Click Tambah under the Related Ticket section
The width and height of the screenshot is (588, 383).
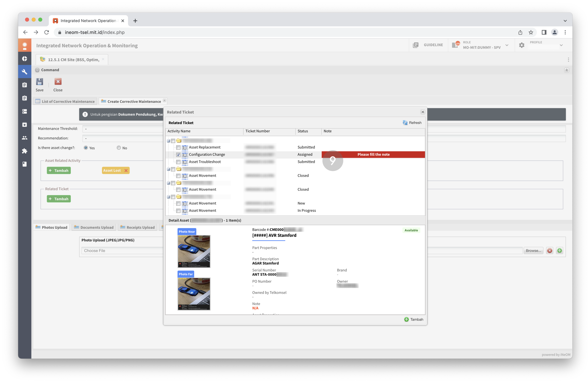(x=59, y=199)
